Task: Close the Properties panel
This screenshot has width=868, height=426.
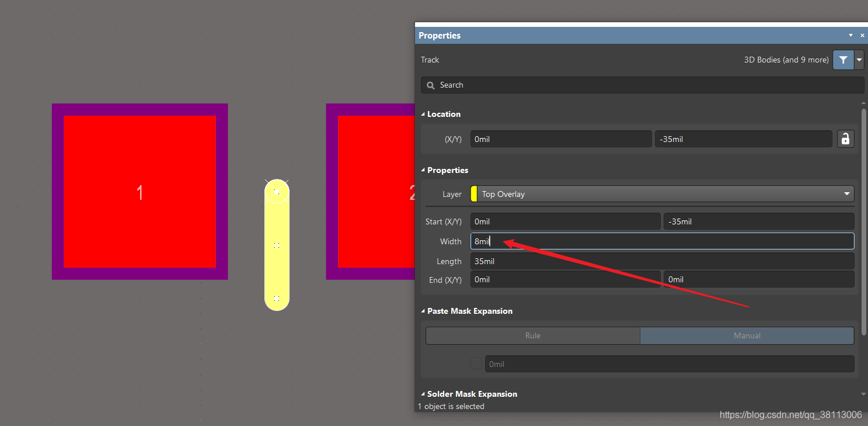Action: click(862, 36)
